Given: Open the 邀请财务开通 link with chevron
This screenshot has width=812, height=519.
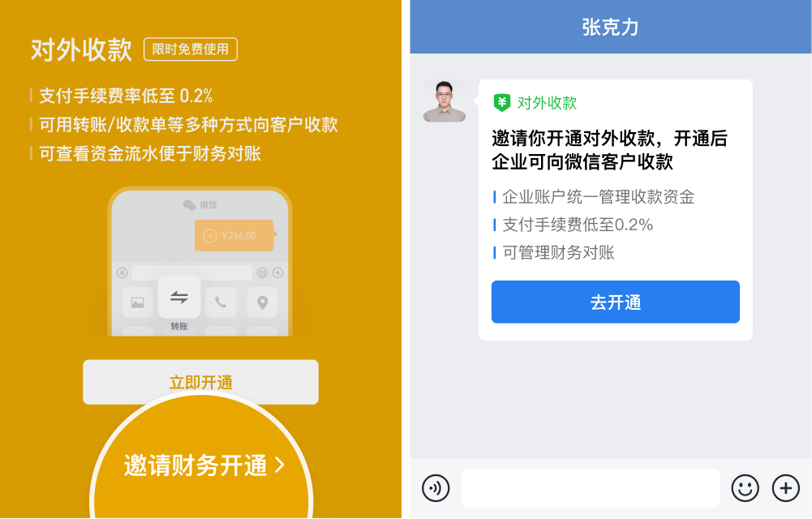Looking at the screenshot, I should point(204,465).
